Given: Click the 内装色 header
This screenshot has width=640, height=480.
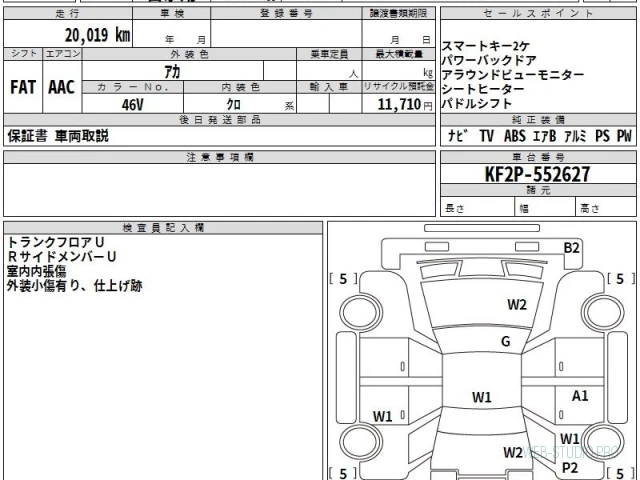Looking at the screenshot, I should point(240,87).
